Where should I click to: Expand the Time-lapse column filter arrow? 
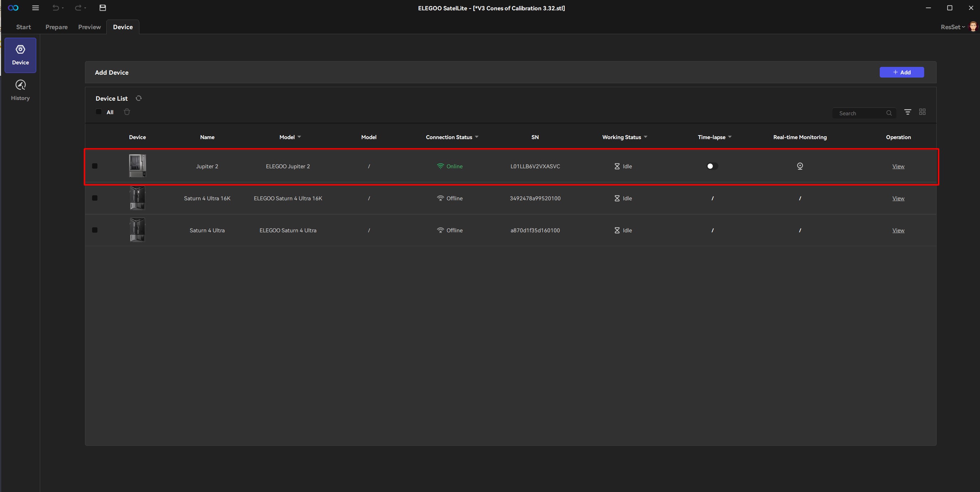(730, 137)
